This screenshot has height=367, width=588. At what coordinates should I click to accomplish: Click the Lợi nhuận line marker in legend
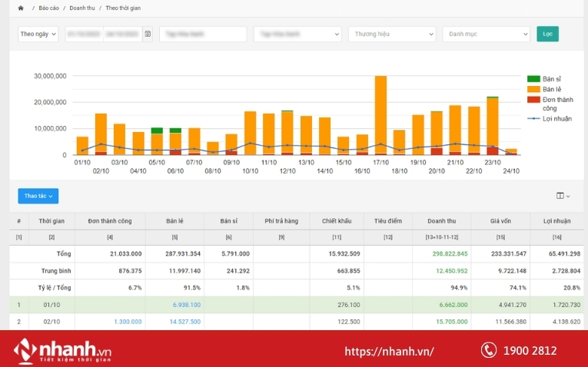point(533,118)
